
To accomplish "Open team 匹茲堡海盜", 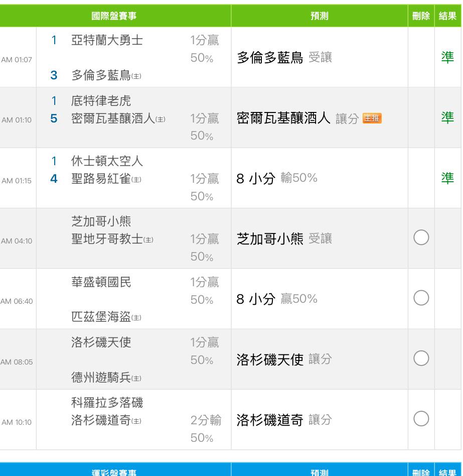I will (x=106, y=317).
